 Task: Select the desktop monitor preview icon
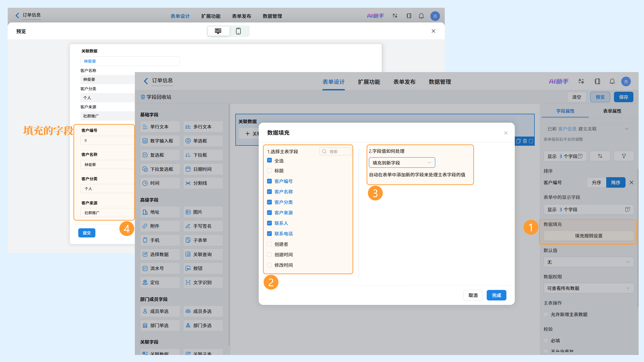pos(218,31)
